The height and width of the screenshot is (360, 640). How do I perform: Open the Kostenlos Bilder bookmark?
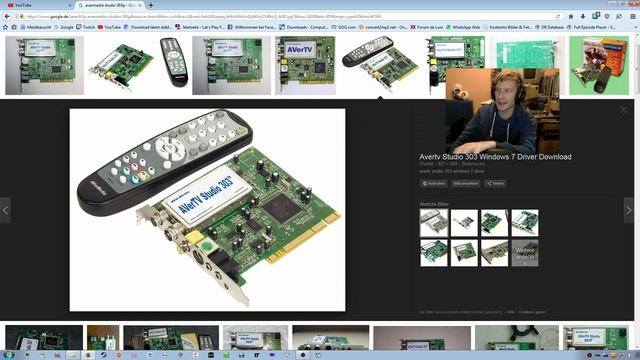[507, 27]
